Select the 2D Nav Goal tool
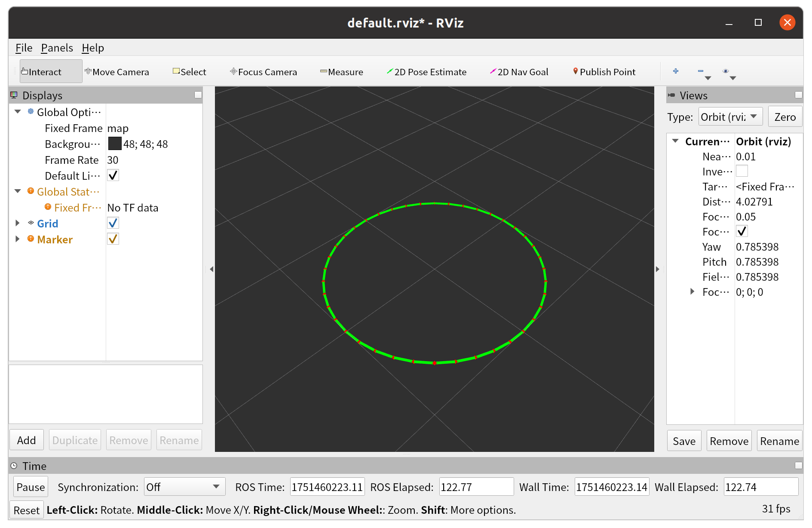The height and width of the screenshot is (528, 812). 519,72
